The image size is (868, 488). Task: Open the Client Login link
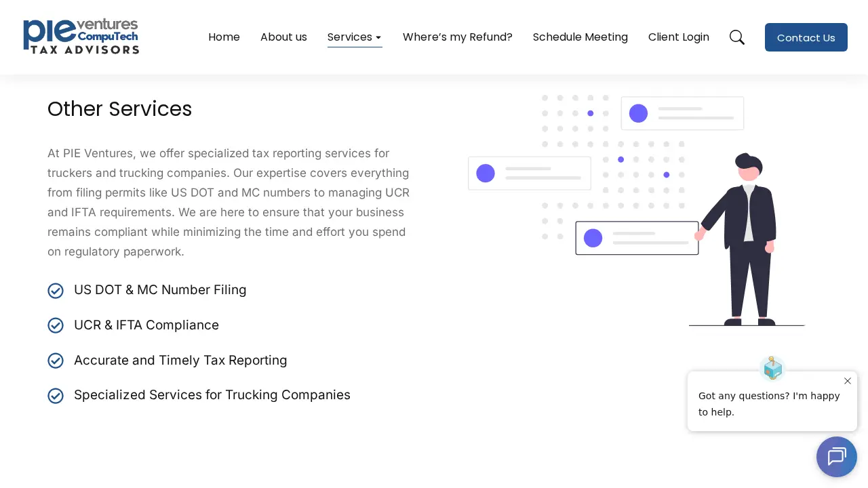tap(679, 37)
